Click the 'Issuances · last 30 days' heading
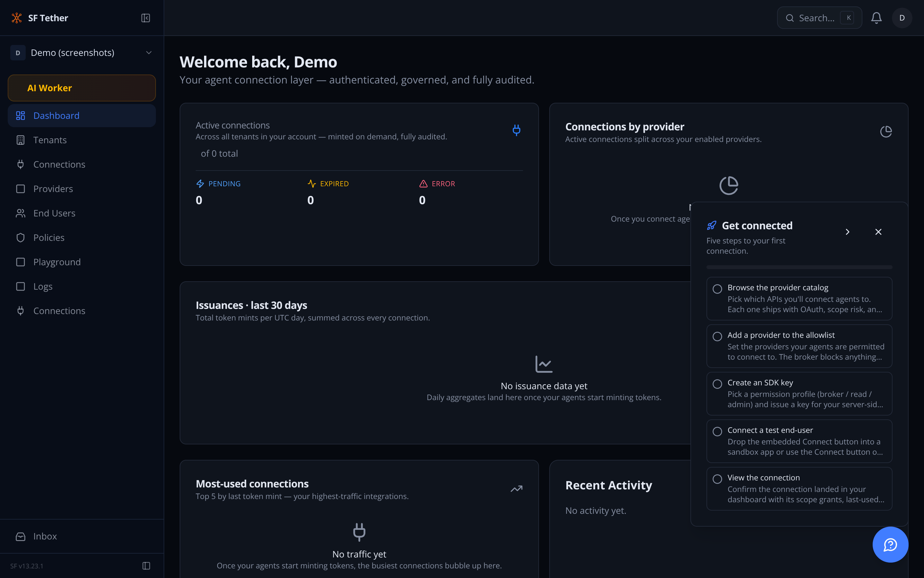The height and width of the screenshot is (578, 924). [251, 305]
